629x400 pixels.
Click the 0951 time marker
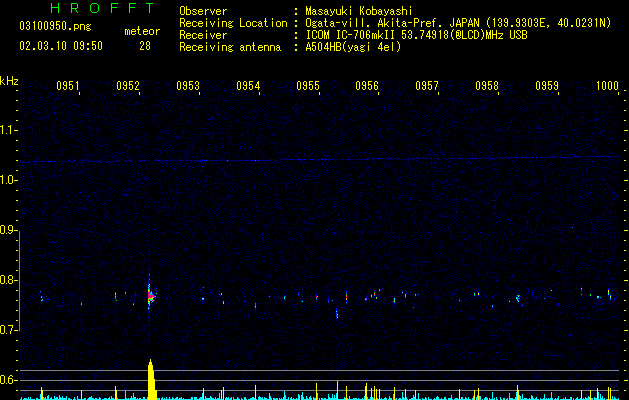pos(67,85)
